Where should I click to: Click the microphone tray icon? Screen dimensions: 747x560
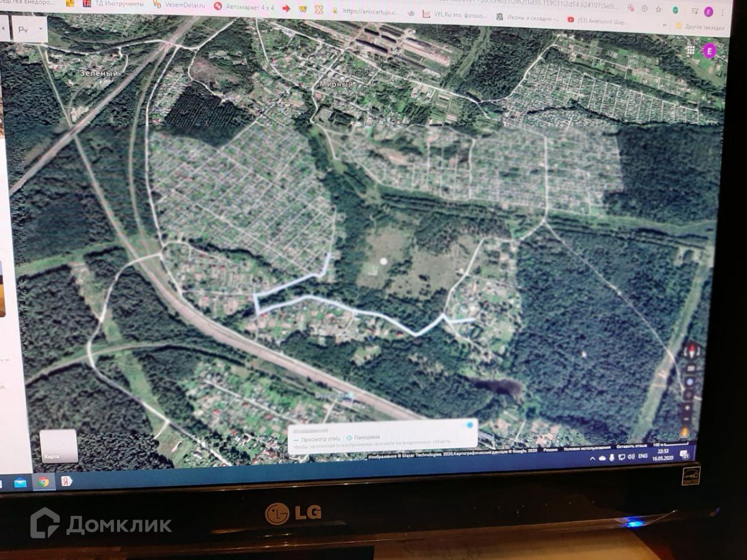(x=611, y=457)
